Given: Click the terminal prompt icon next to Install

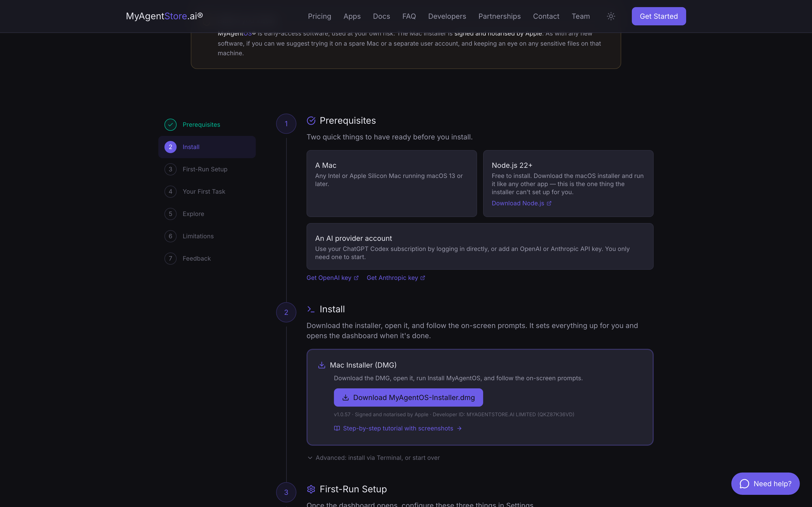Looking at the screenshot, I should (311, 309).
